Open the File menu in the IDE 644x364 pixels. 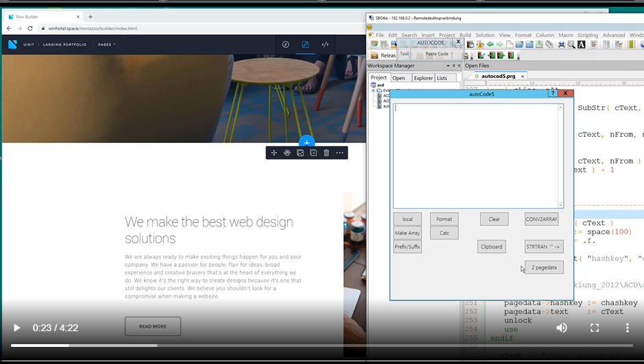(x=380, y=35)
